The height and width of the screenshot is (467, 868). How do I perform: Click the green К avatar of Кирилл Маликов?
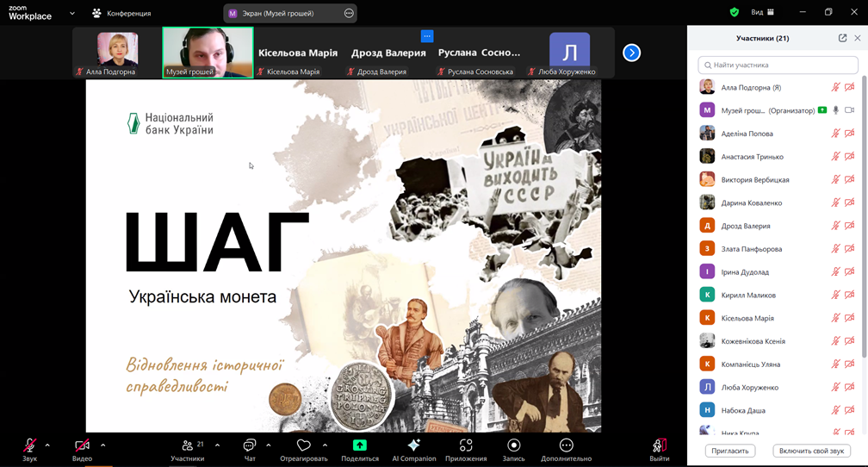point(707,295)
